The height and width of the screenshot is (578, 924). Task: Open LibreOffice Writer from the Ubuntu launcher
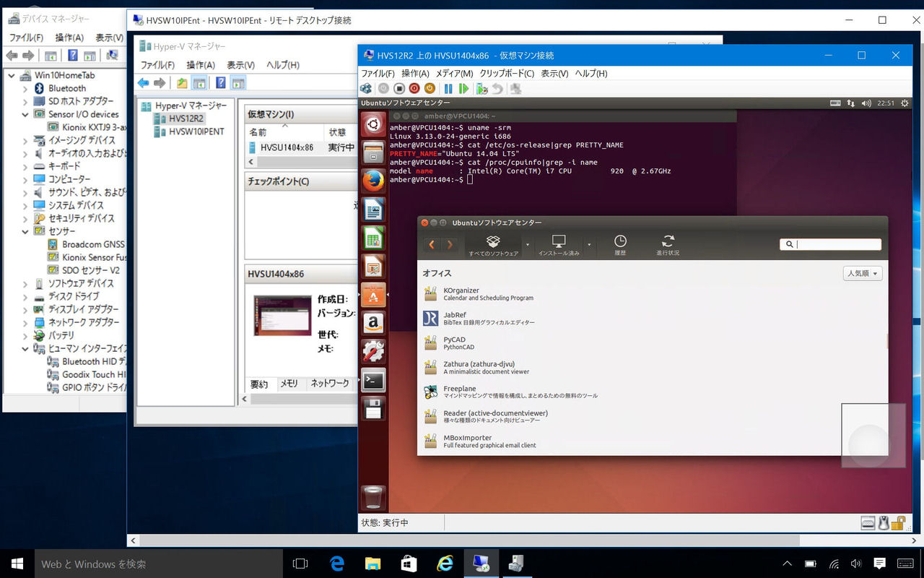pos(373,210)
